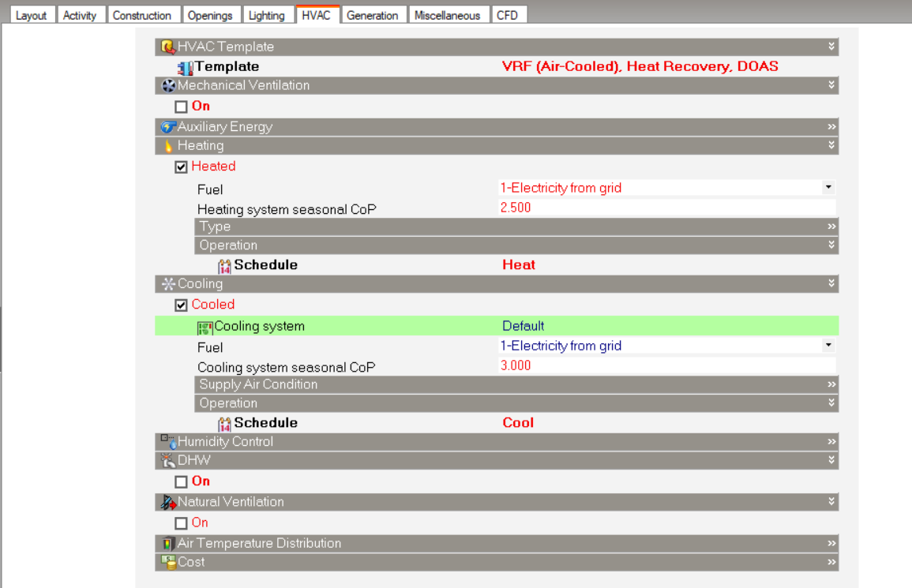Click the DHW tap icon
912x588 pixels.
[x=168, y=460]
